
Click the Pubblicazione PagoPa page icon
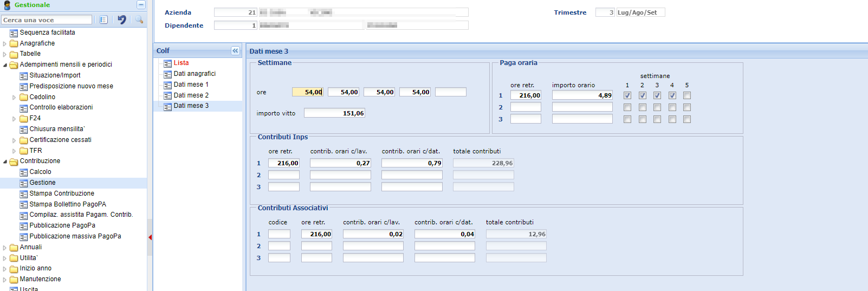coord(24,226)
